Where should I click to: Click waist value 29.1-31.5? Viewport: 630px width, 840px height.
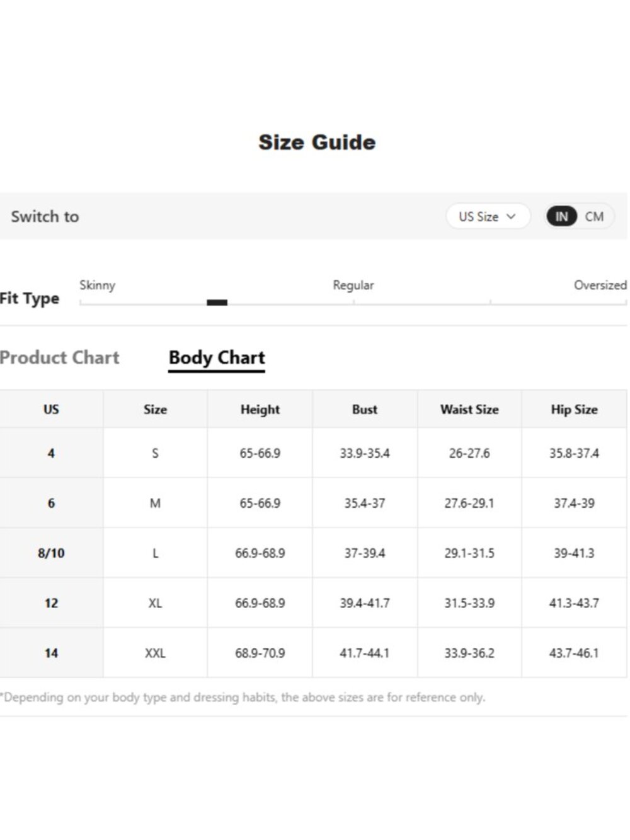coord(469,553)
